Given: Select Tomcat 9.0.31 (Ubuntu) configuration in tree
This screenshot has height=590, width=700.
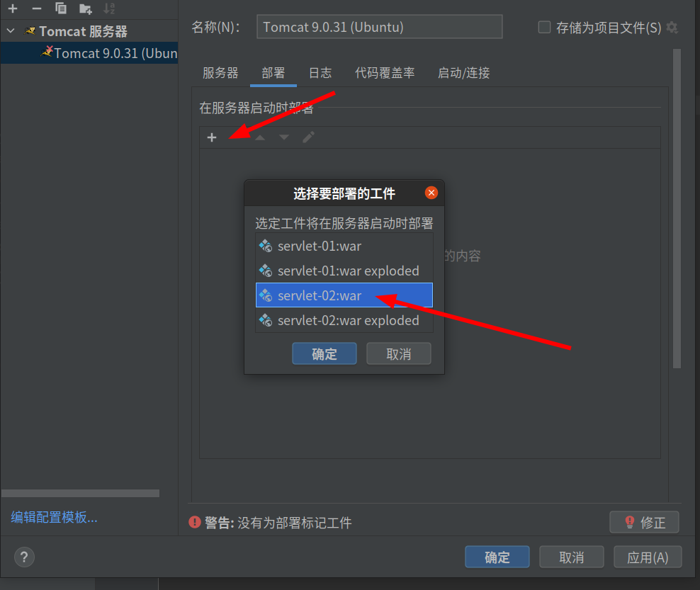Looking at the screenshot, I should (x=89, y=53).
